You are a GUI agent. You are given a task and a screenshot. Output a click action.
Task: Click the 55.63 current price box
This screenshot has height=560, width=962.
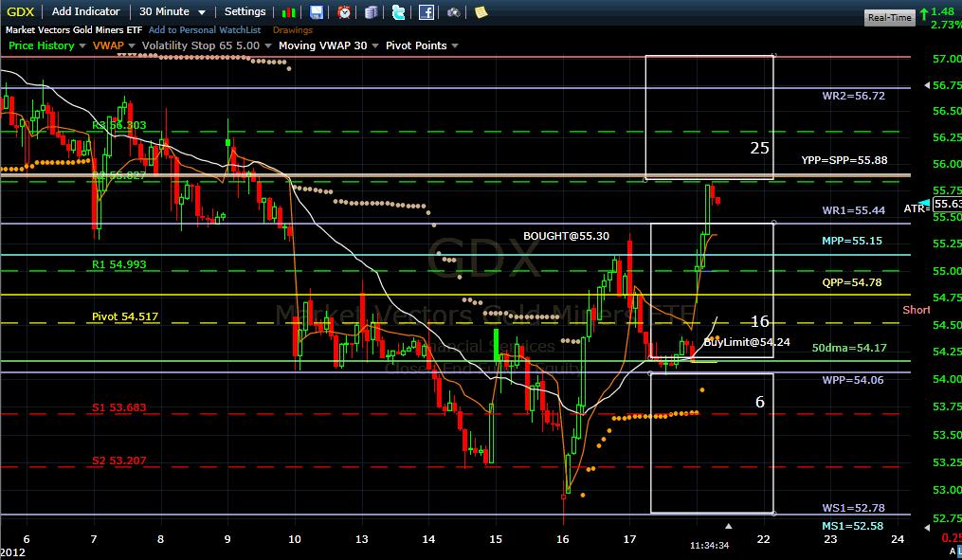[x=947, y=204]
